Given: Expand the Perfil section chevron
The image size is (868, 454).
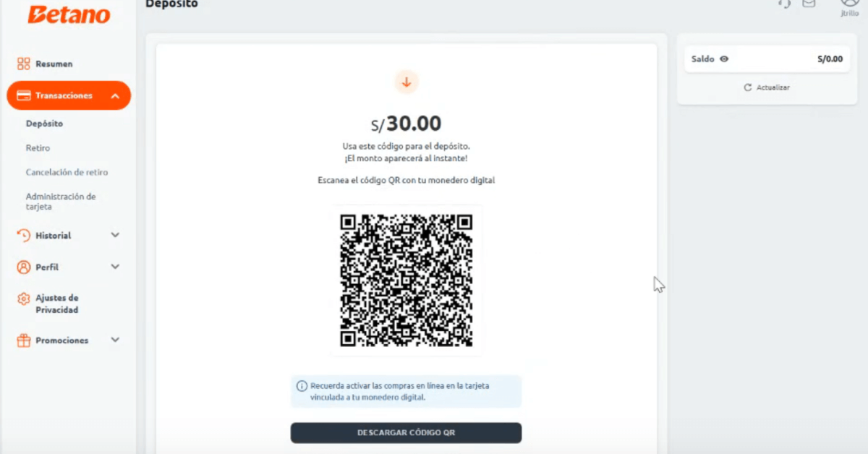Looking at the screenshot, I should pyautogui.click(x=115, y=267).
